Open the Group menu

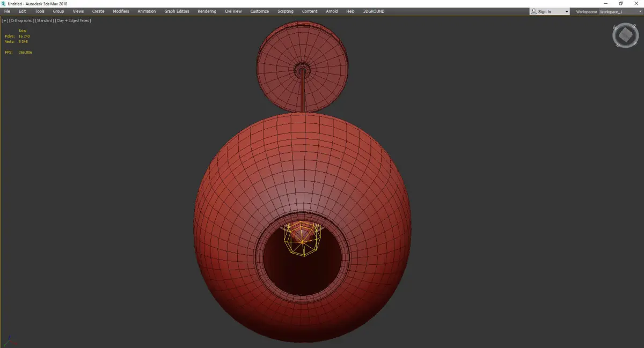(x=58, y=11)
